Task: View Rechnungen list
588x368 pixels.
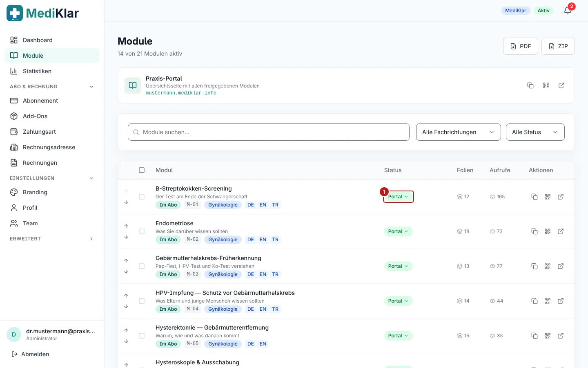Action: (x=52, y=163)
